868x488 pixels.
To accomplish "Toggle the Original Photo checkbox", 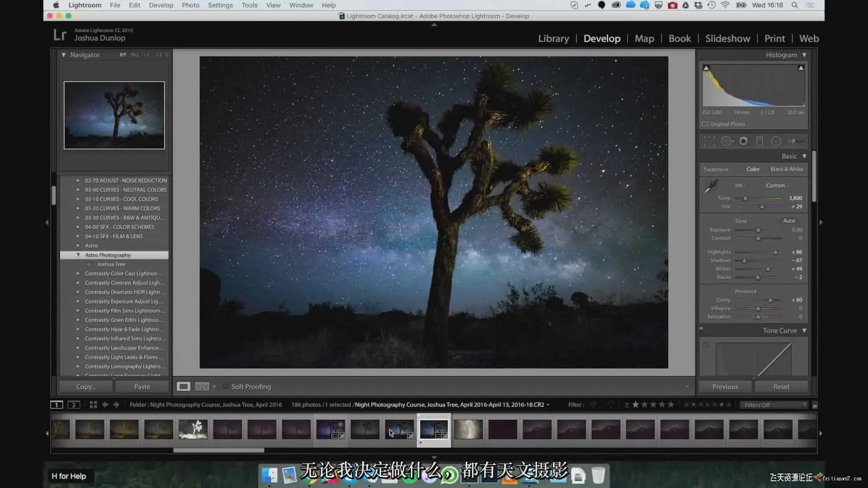I will (x=705, y=124).
